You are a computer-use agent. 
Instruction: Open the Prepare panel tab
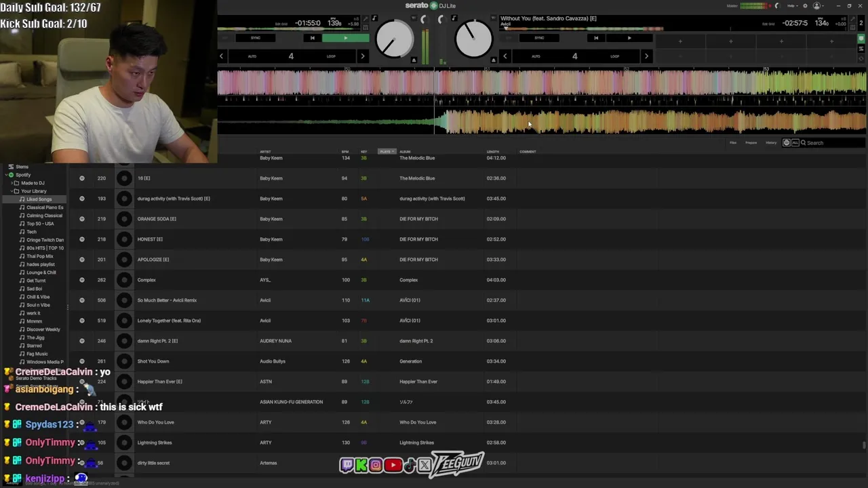point(751,143)
